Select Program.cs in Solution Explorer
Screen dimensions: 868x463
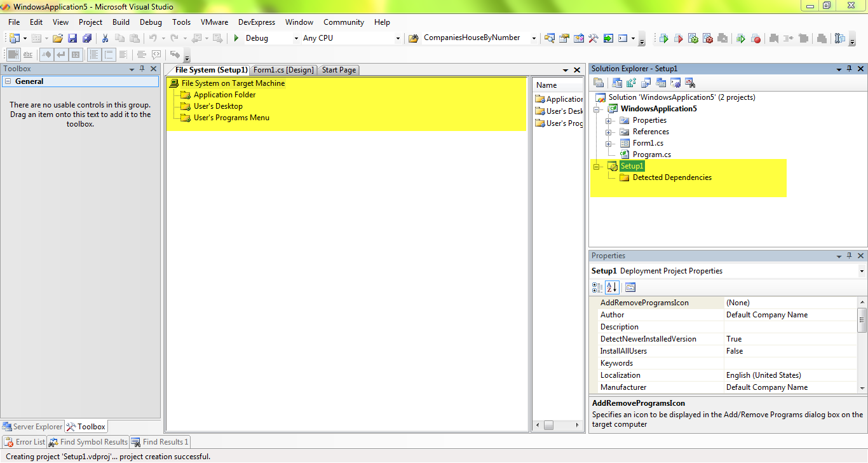coord(651,155)
